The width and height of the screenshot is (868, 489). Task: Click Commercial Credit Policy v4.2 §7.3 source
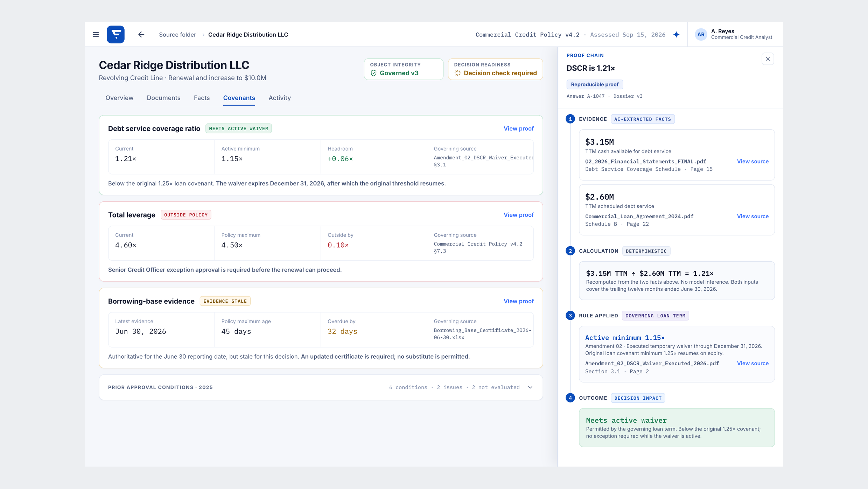pos(478,247)
